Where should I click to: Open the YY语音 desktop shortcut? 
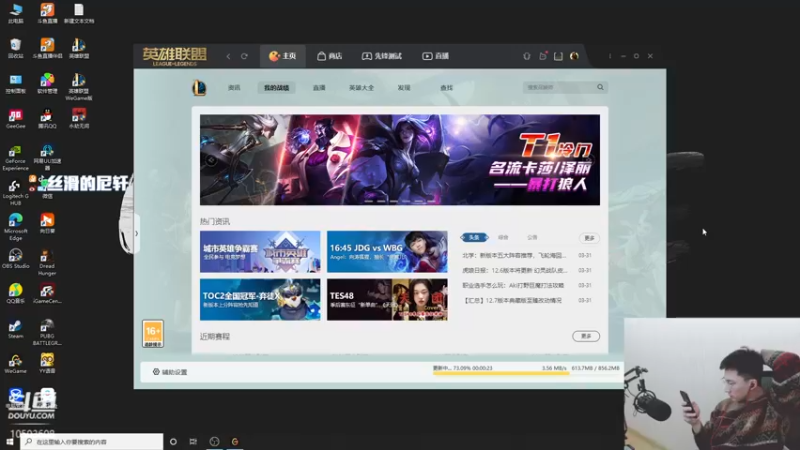click(47, 364)
